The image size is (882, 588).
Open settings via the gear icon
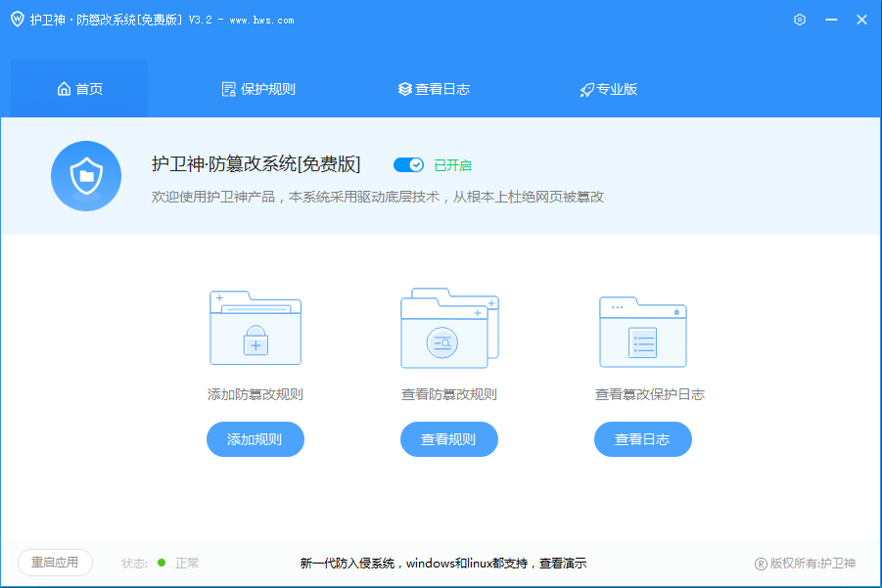pos(800,20)
